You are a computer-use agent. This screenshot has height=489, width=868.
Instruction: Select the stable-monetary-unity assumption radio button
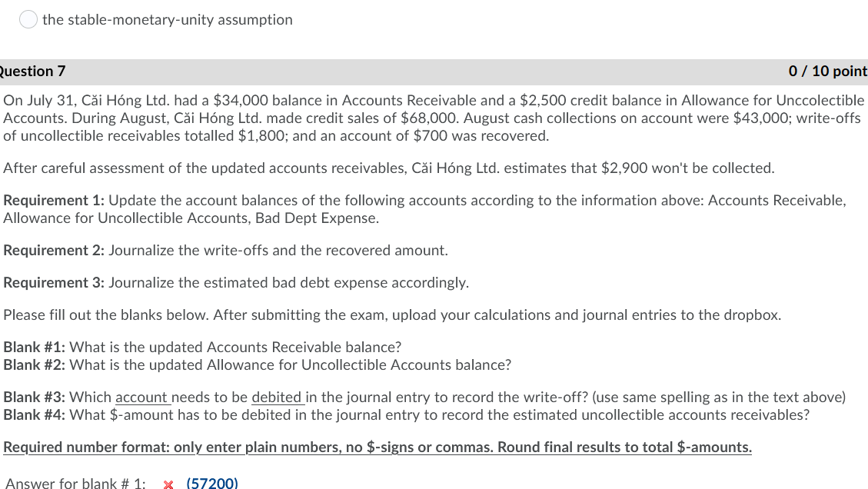point(28,19)
